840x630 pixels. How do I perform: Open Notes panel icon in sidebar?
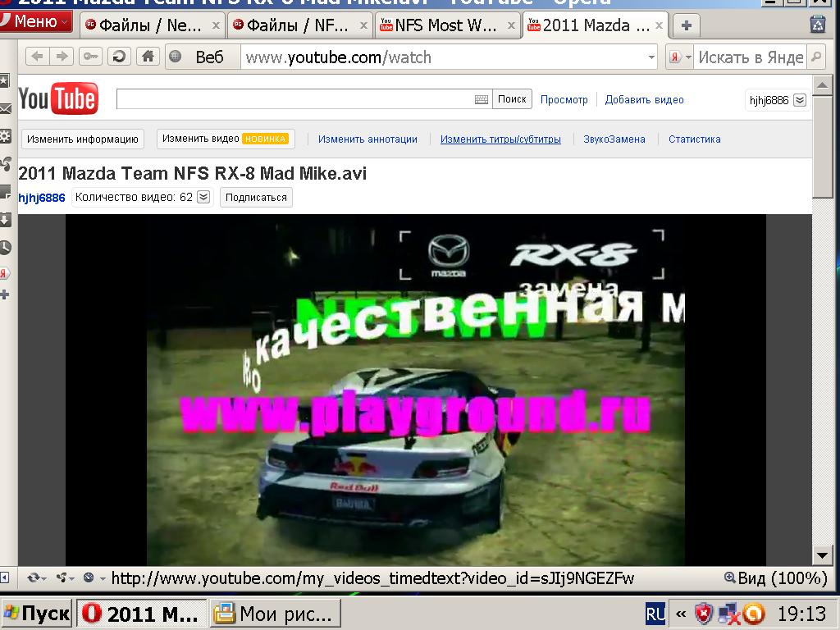click(x=5, y=191)
